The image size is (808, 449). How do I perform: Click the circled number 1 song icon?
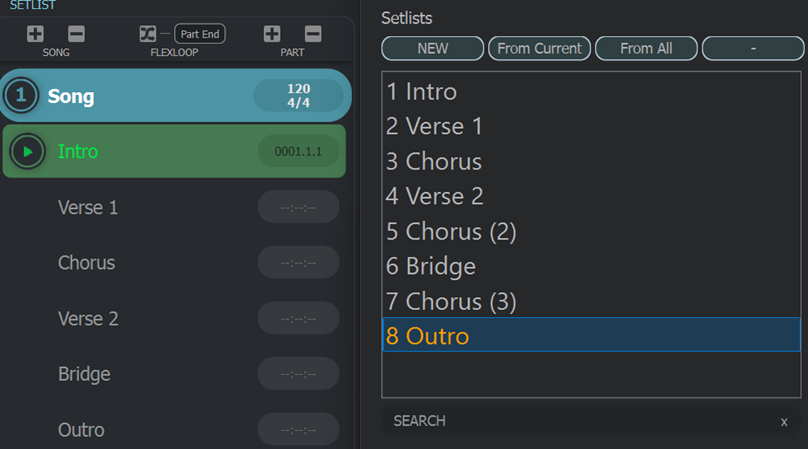tap(22, 96)
